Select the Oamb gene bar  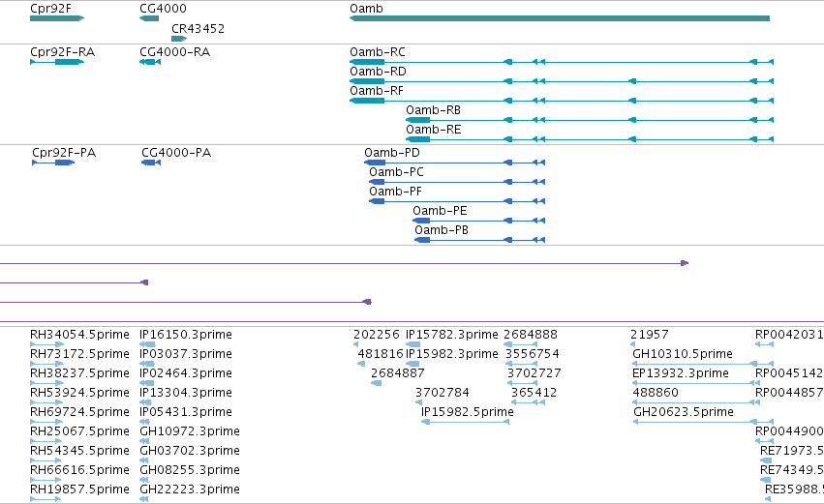tap(560, 18)
